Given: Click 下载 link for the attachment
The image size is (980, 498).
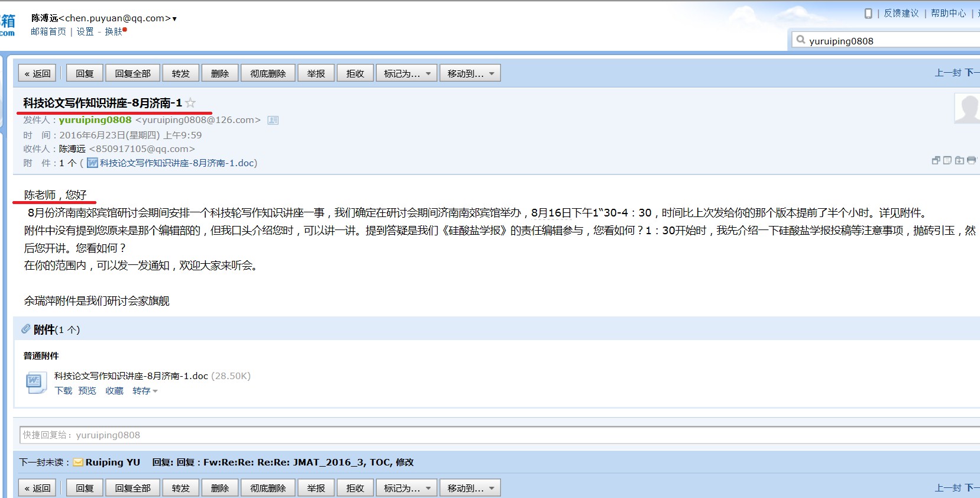Looking at the screenshot, I should coord(63,391).
